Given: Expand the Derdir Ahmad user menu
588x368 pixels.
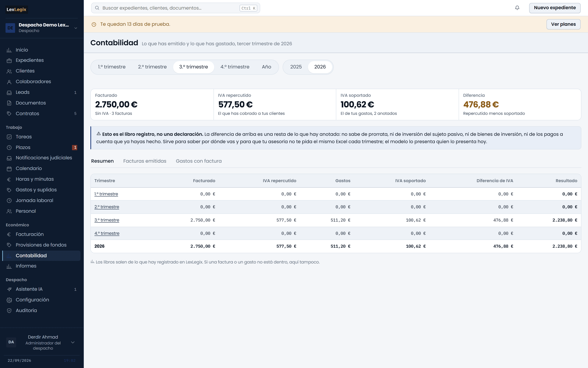Looking at the screenshot, I should (42, 342).
